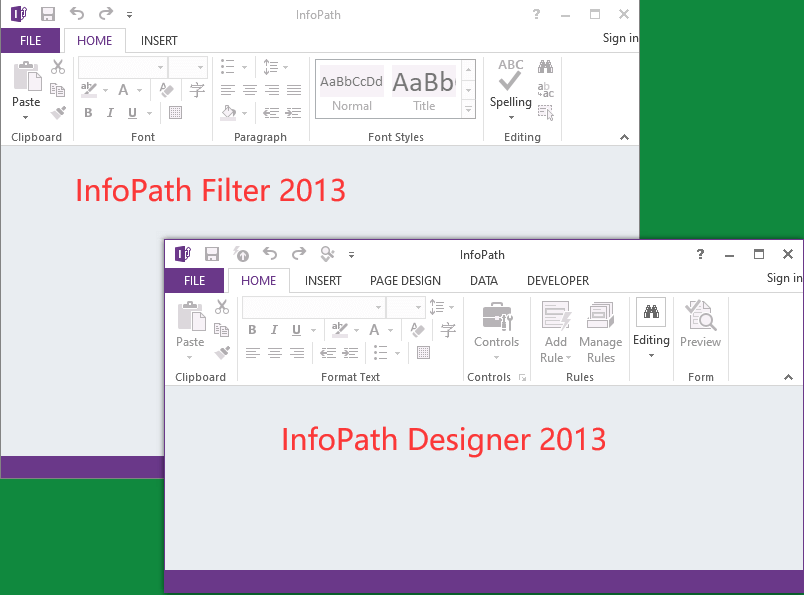The height and width of the screenshot is (595, 804).
Task: Click Save icon in the Designer window
Action: (x=212, y=254)
